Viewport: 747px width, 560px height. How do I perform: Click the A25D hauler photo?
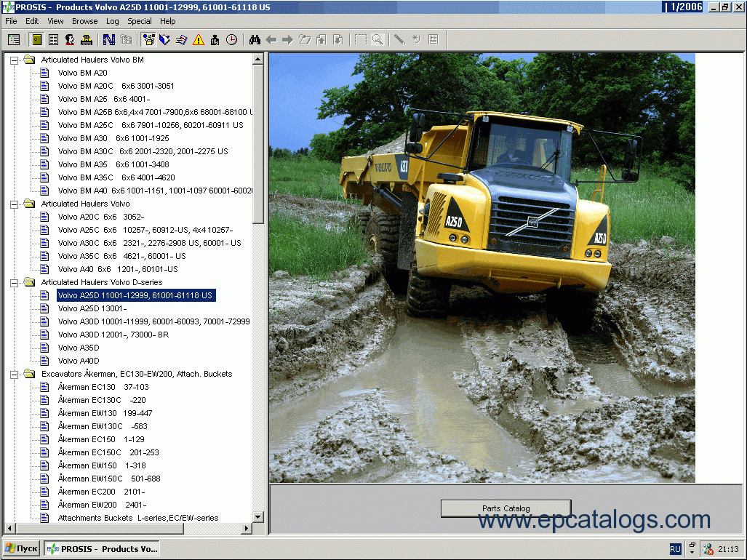coord(482,268)
